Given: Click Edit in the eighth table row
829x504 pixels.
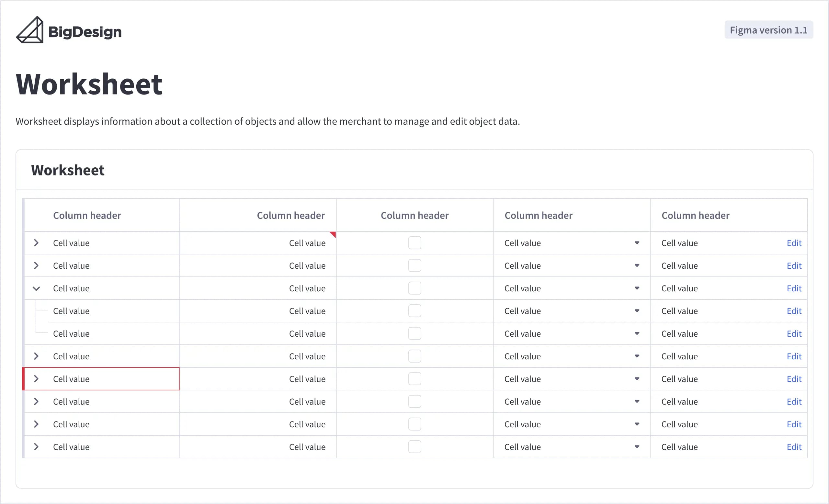Looking at the screenshot, I should [x=794, y=401].
